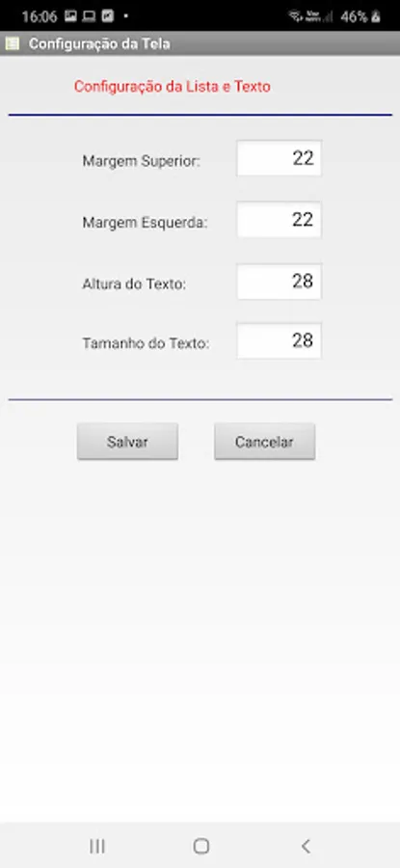Edit the Altura do Texto value
The image size is (400, 868).
(279, 282)
